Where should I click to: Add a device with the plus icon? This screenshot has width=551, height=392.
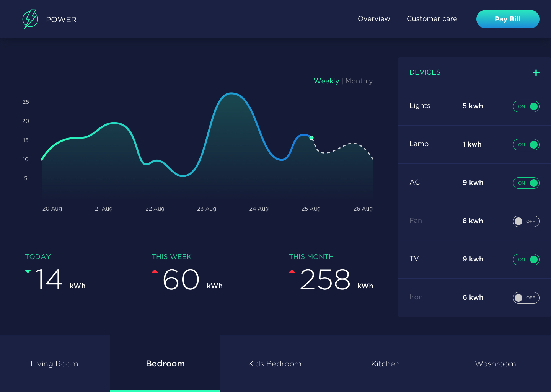click(536, 73)
